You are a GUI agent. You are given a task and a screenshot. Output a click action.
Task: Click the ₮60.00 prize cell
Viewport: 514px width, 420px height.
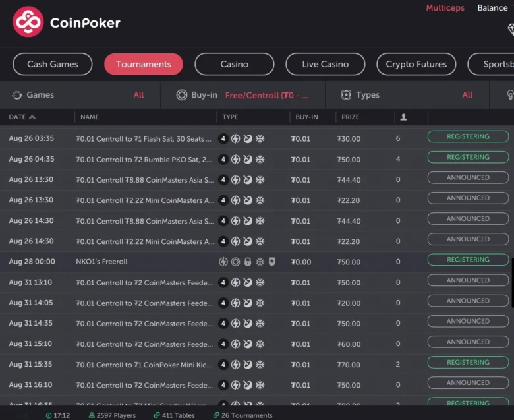click(349, 344)
